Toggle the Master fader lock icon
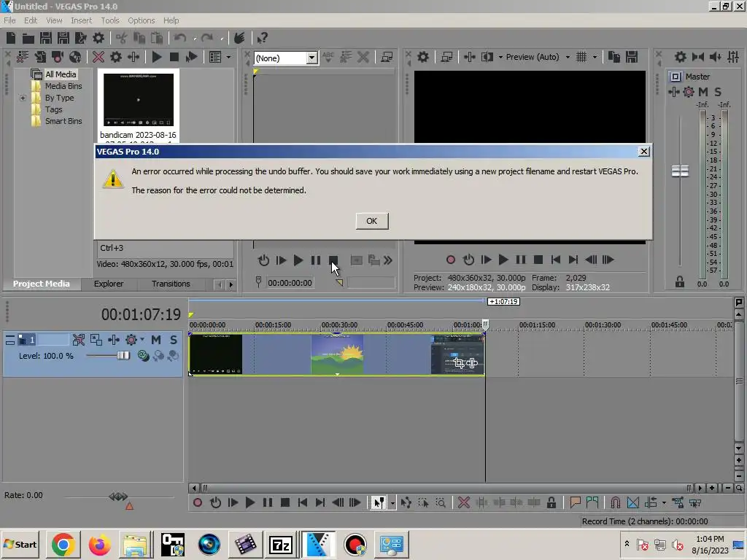The height and width of the screenshot is (560, 747). pos(680,282)
